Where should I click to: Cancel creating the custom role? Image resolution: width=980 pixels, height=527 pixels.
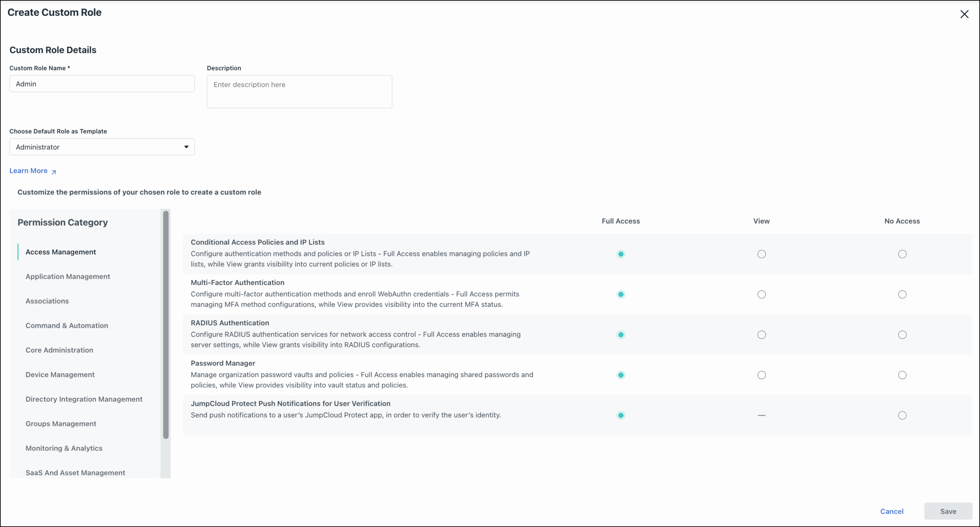coord(892,511)
